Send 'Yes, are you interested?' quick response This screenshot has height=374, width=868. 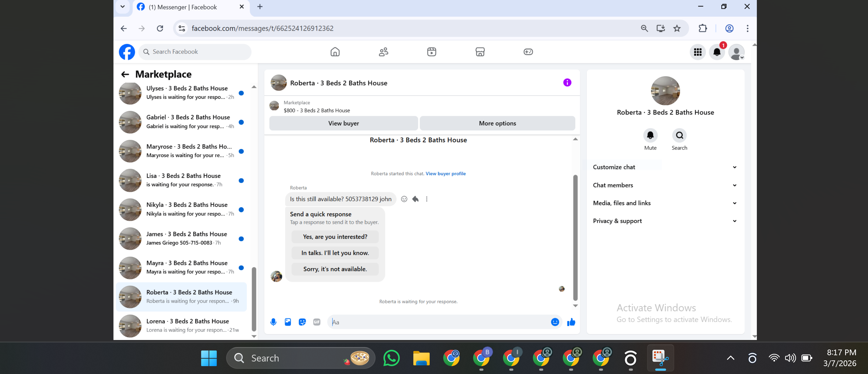click(x=335, y=237)
